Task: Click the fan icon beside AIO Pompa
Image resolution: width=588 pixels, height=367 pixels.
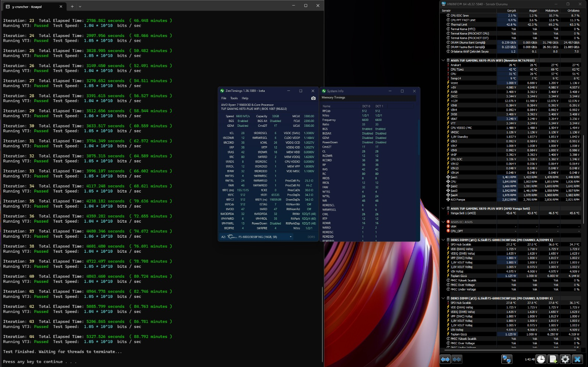Action: coord(448,199)
